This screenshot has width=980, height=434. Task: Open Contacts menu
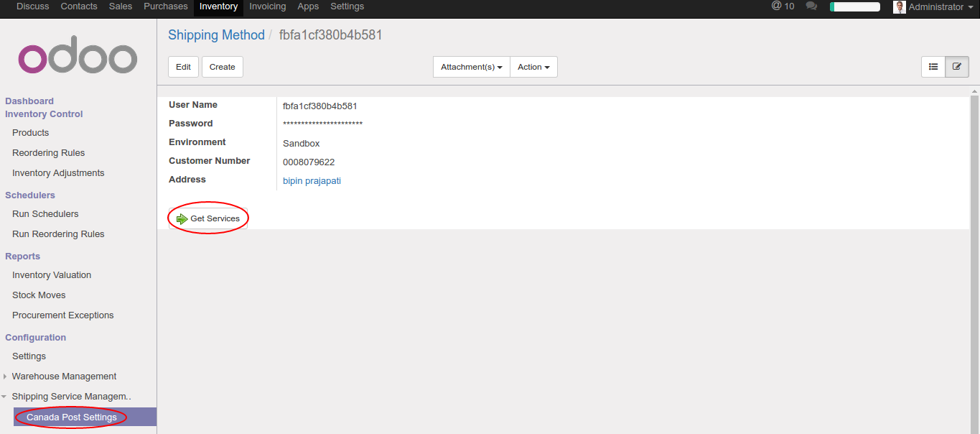[79, 6]
